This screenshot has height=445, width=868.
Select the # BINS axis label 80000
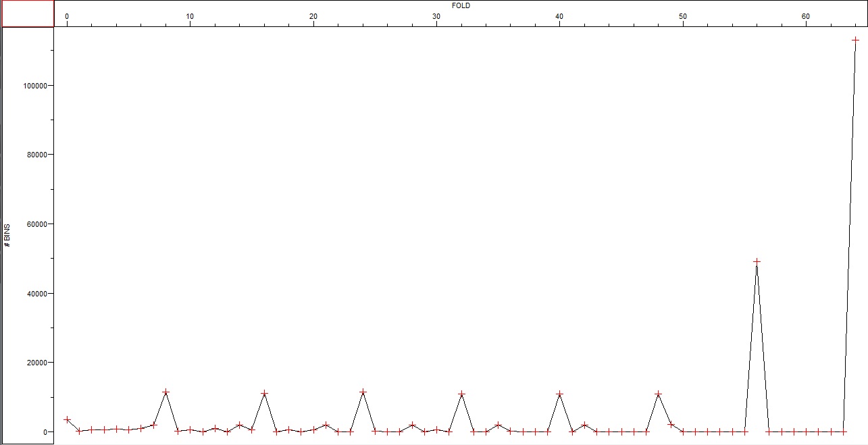(x=36, y=155)
